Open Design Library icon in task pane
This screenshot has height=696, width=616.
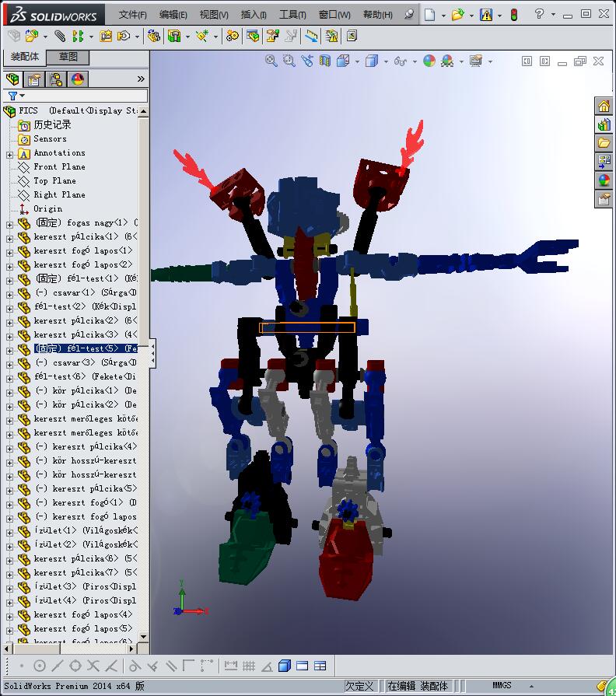(x=604, y=124)
